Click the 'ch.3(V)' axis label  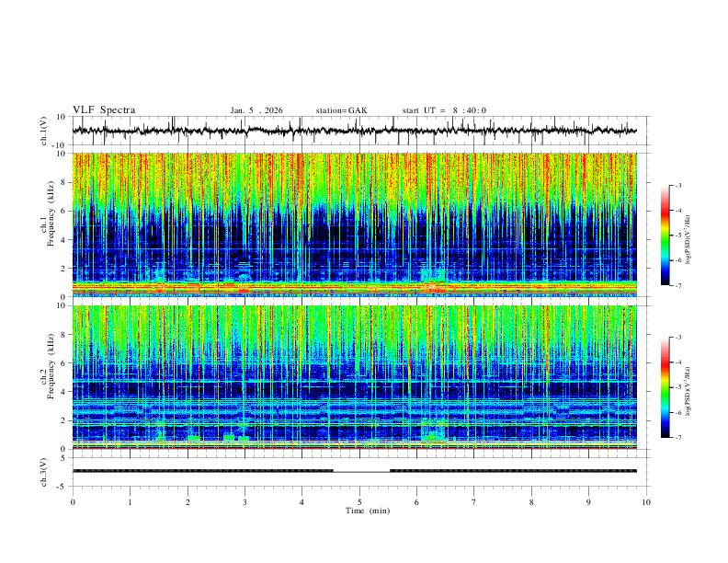point(44,473)
